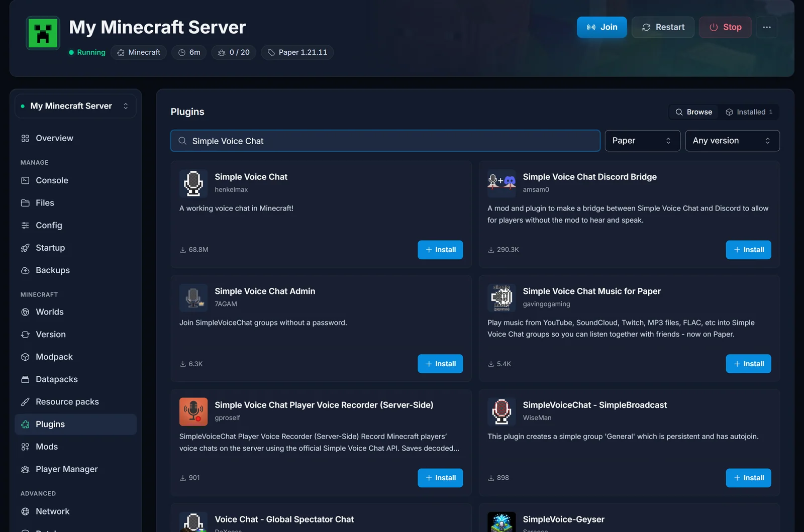Click the Paper 1.21.11 version tag

pyautogui.click(x=297, y=52)
